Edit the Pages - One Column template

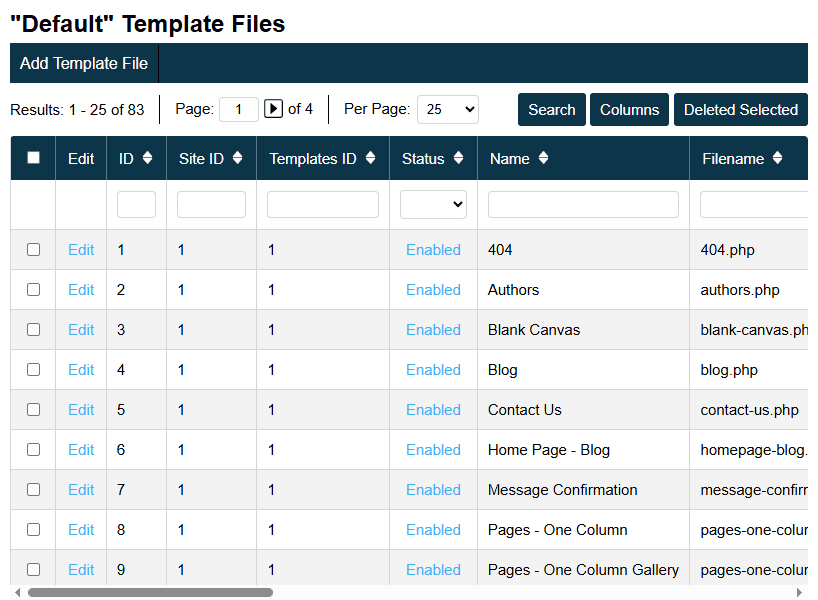[x=81, y=530]
